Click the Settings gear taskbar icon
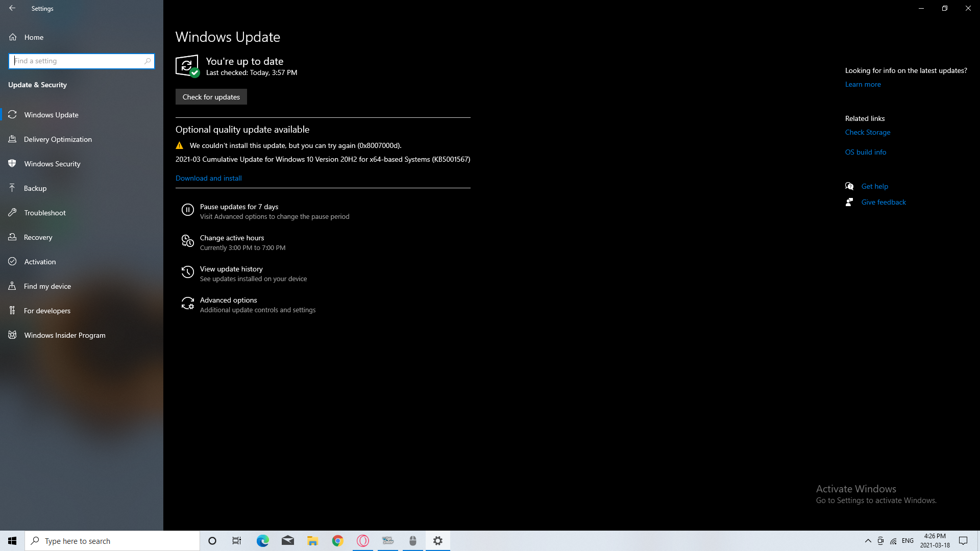 pos(438,541)
